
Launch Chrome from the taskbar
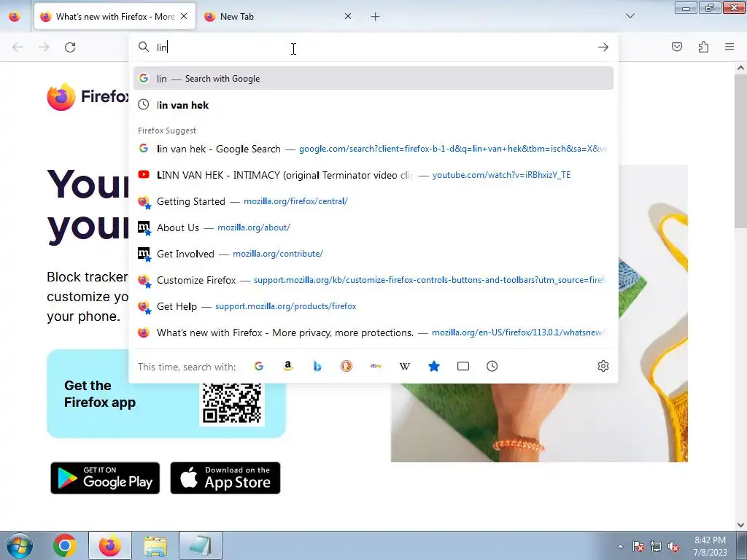65,545
